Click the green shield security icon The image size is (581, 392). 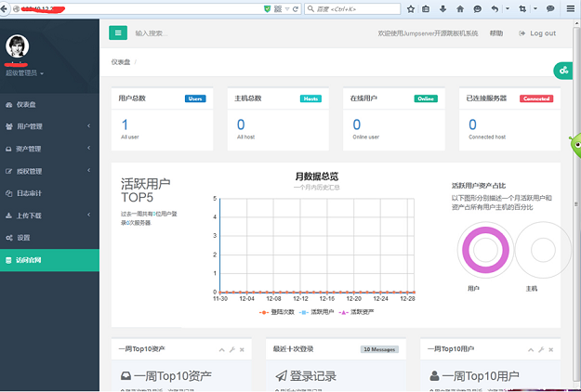pos(267,9)
